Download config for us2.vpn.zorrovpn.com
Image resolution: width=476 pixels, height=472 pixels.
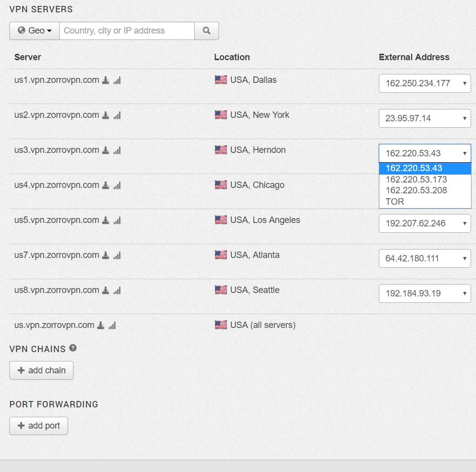tap(106, 115)
